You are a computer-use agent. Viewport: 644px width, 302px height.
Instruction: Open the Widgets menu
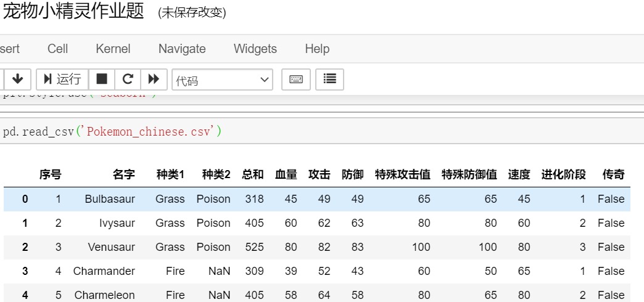click(255, 49)
